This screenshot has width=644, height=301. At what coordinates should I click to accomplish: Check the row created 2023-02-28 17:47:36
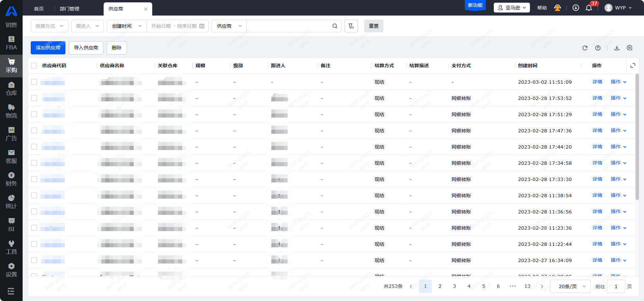34,130
